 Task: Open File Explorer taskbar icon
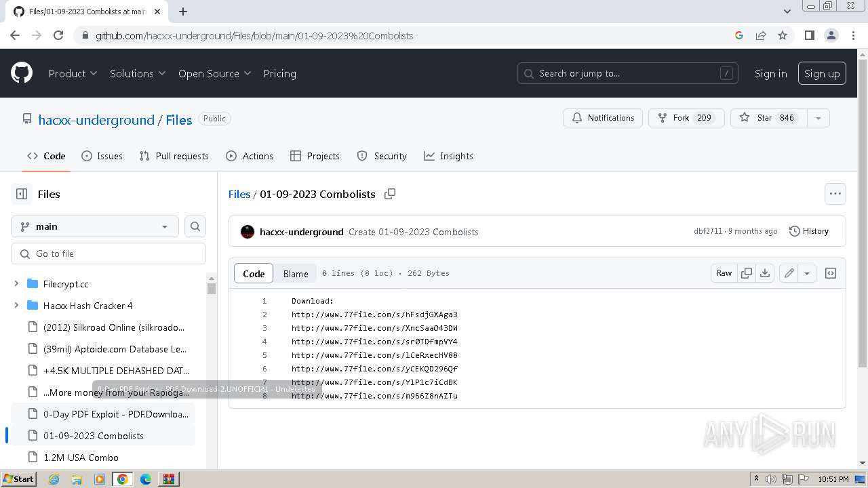[77, 479]
